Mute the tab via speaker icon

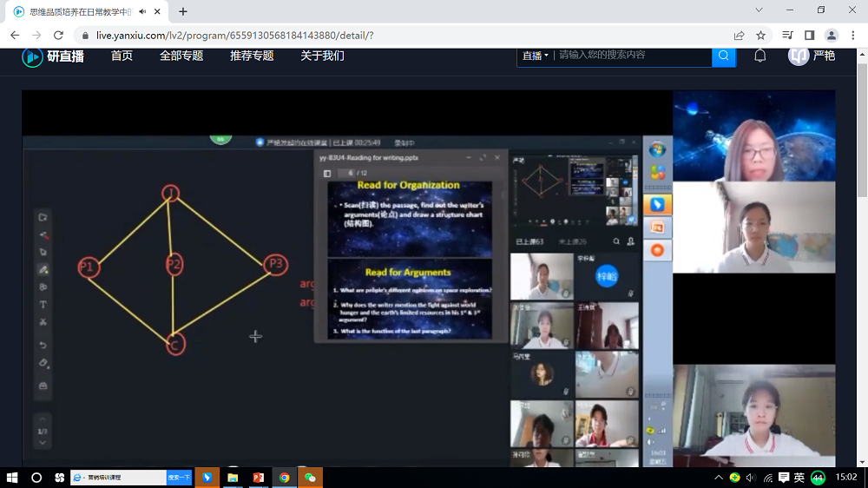(142, 11)
